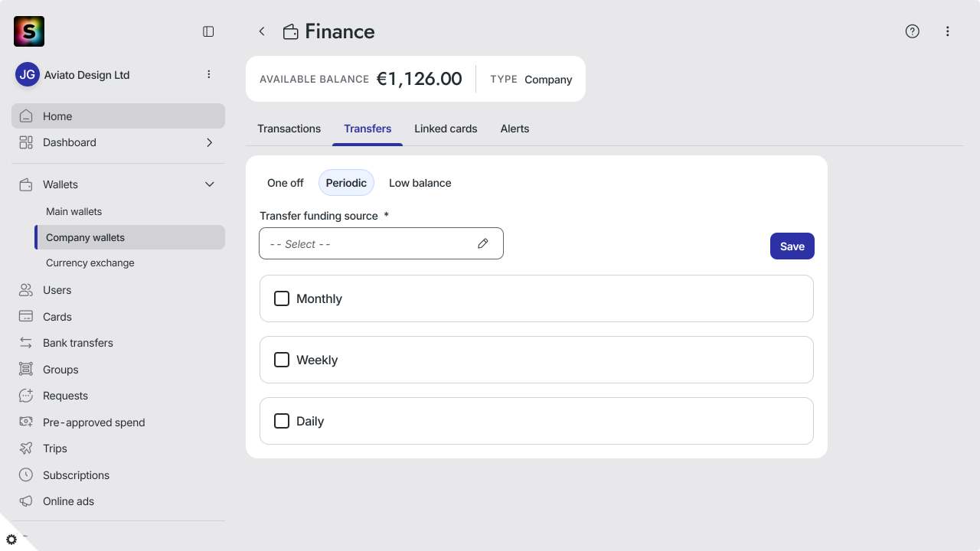Open the Transfer funding source dropdown
The height and width of the screenshot is (551, 980).
(x=381, y=243)
